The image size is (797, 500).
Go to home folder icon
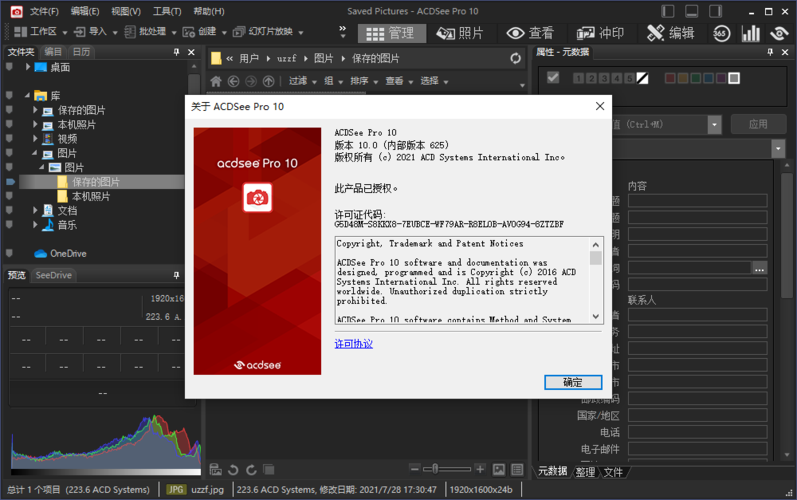[216, 81]
